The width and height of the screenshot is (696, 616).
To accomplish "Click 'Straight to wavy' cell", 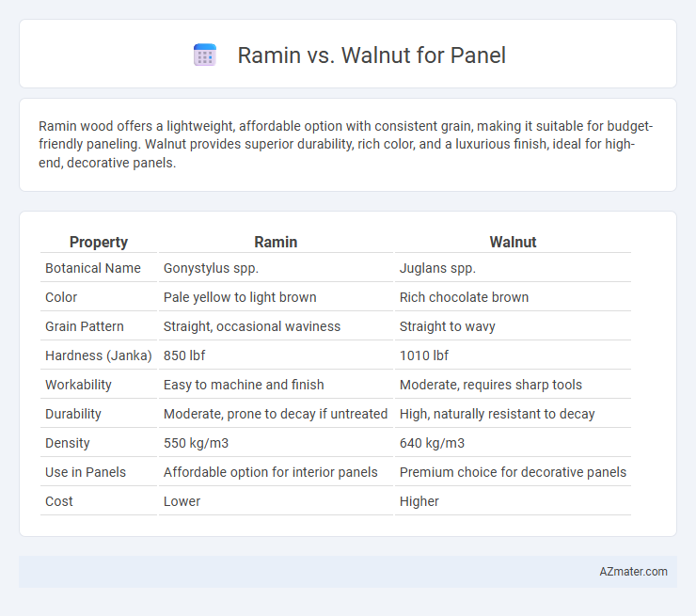I will pos(447,326).
